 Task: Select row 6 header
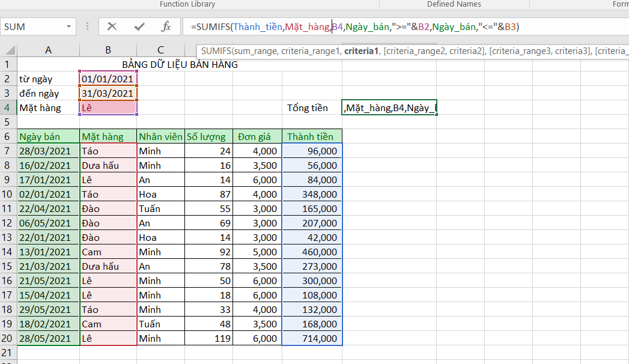pos(8,137)
